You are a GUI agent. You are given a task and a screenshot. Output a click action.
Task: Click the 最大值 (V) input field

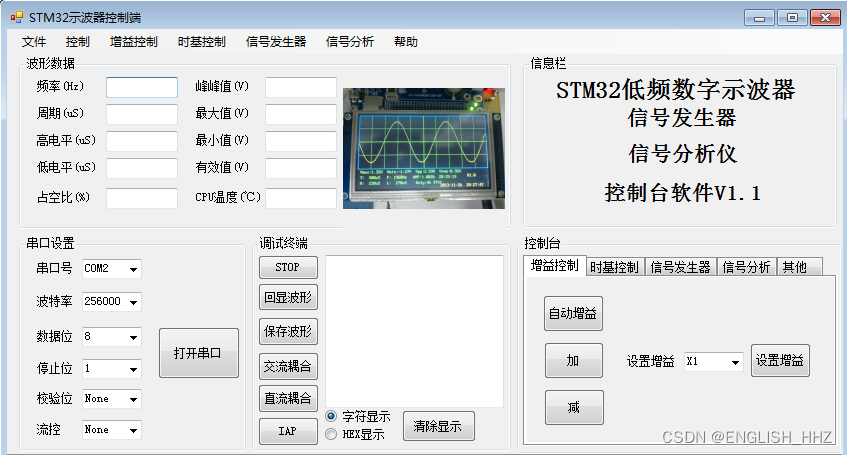(301, 114)
